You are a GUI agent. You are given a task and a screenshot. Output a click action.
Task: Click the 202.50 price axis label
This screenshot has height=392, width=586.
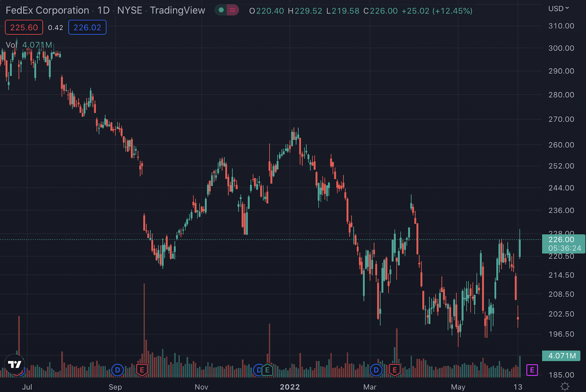[x=561, y=314]
